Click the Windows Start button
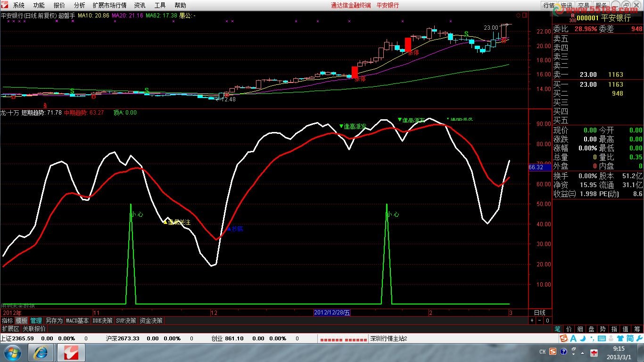 [x=12, y=352]
